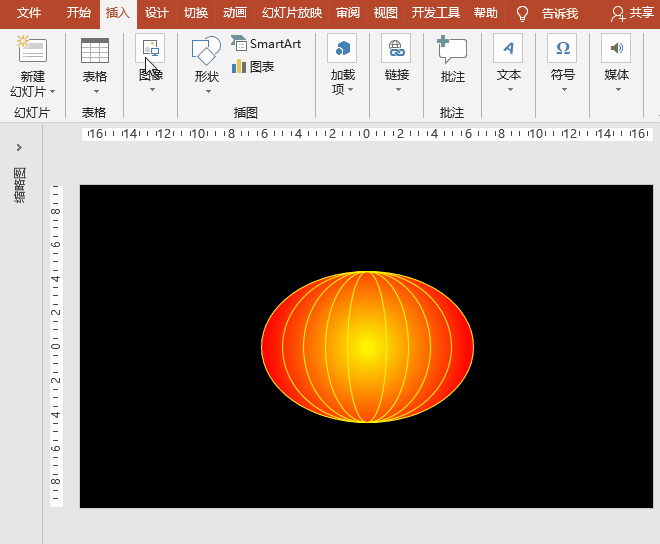Click the Add-ins (加载项) icon

point(342,48)
